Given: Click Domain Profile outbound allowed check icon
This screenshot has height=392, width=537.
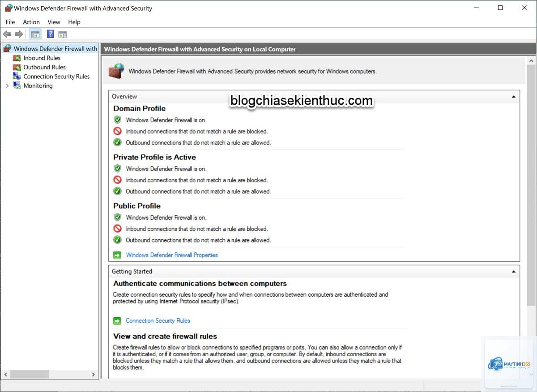Looking at the screenshot, I should click(x=117, y=143).
